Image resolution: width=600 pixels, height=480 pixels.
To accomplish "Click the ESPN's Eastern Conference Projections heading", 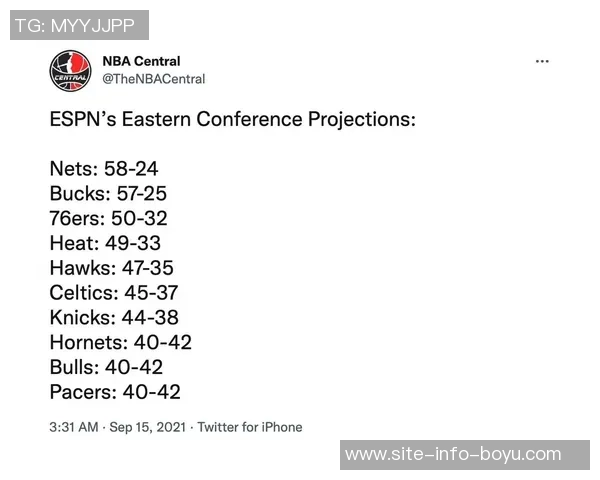I will tap(232, 120).
